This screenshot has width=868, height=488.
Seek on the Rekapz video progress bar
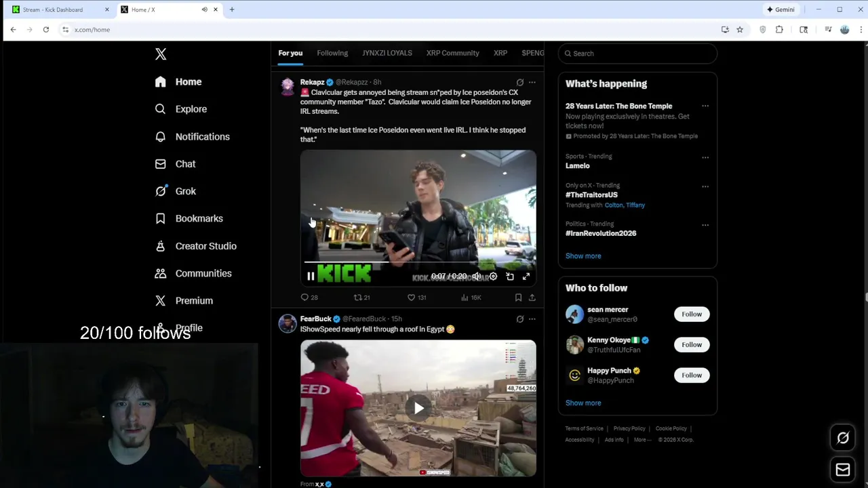418,262
